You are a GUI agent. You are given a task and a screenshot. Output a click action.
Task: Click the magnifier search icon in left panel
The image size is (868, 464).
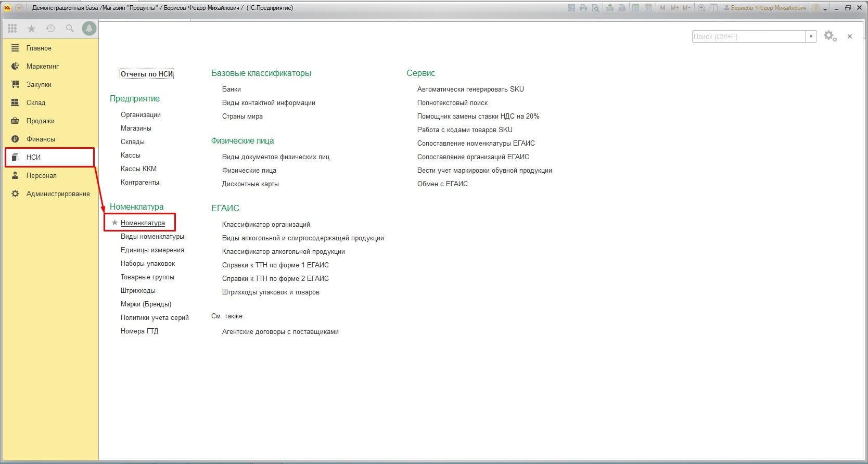tap(70, 29)
